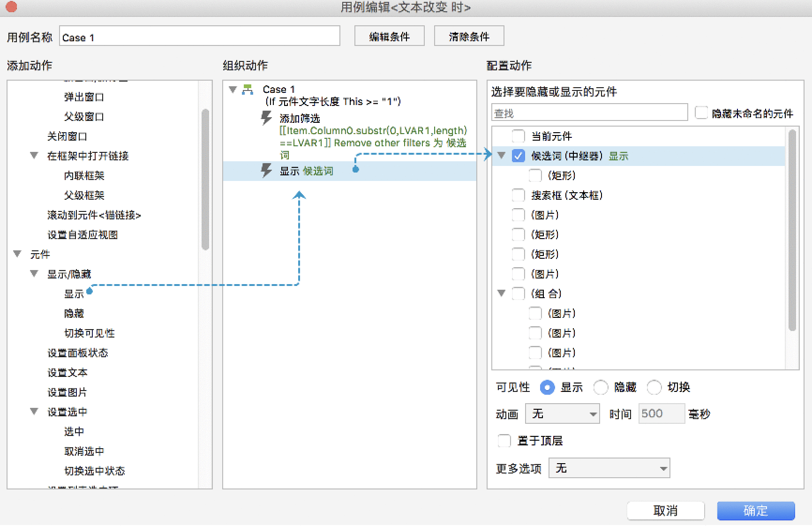Check the 当前元件 checkbox
Viewport: 812px width, 526px height.
click(x=518, y=136)
